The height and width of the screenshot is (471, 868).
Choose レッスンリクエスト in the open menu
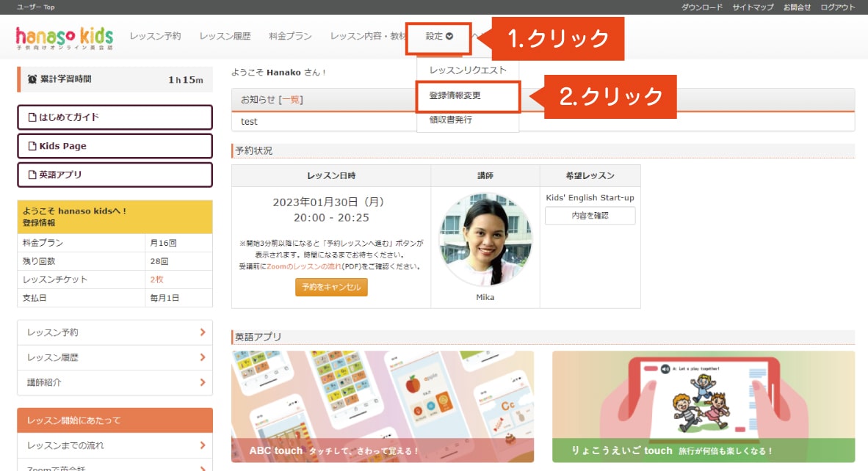(x=469, y=68)
